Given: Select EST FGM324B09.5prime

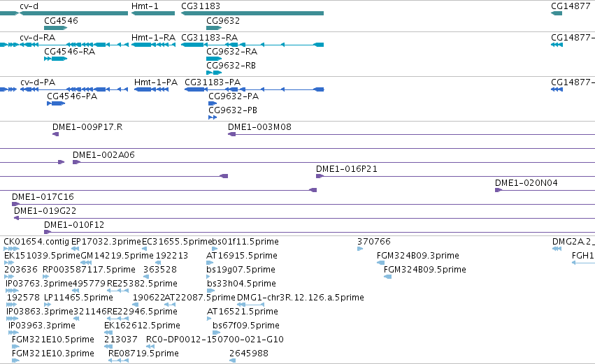Looking at the screenshot, I should click(387, 277).
